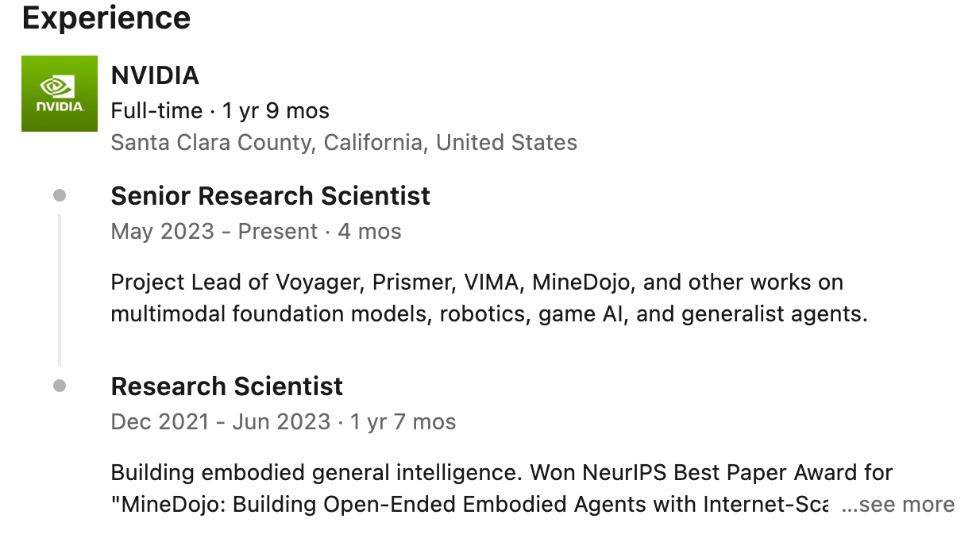980x538 pixels.
Task: Click the NVIDIA company logo
Action: [60, 93]
